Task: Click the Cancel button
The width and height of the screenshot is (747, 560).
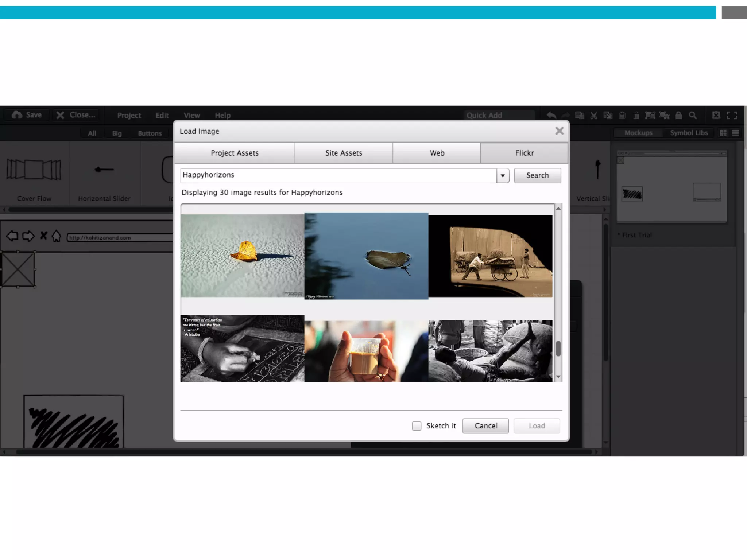Action: coord(485,426)
